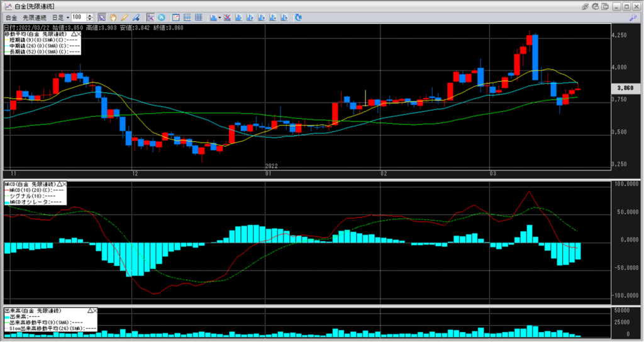Click the 先限連続 contract menu item

[x=35, y=17]
